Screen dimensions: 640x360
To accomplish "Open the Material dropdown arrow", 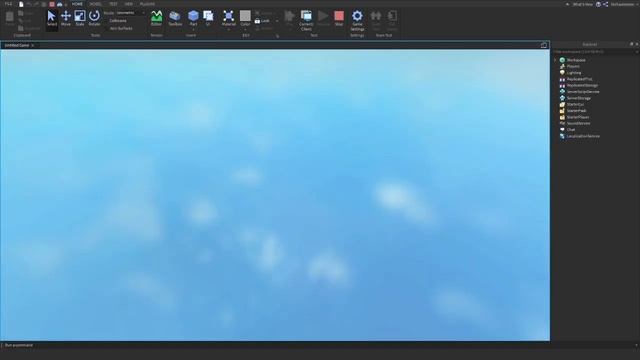I will click(229, 29).
